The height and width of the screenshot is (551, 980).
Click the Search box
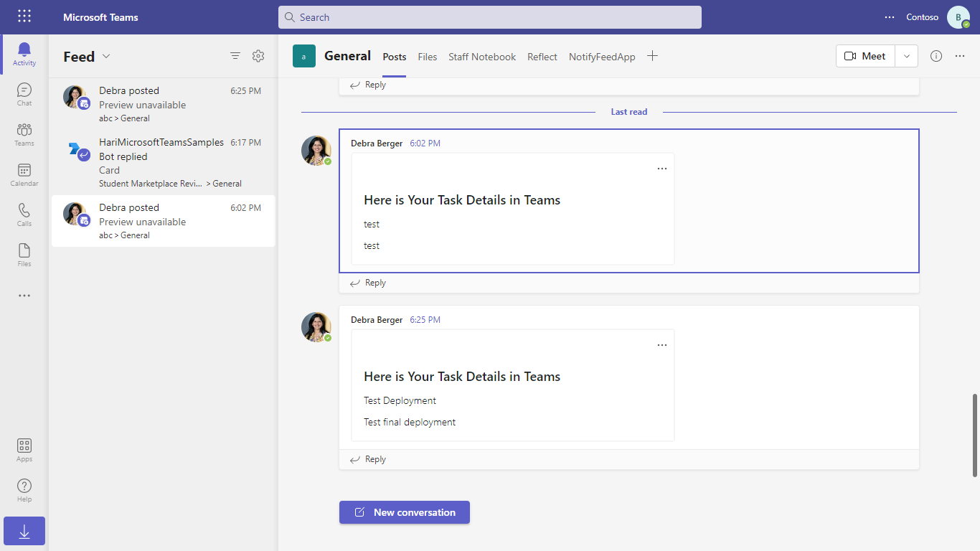(x=490, y=17)
